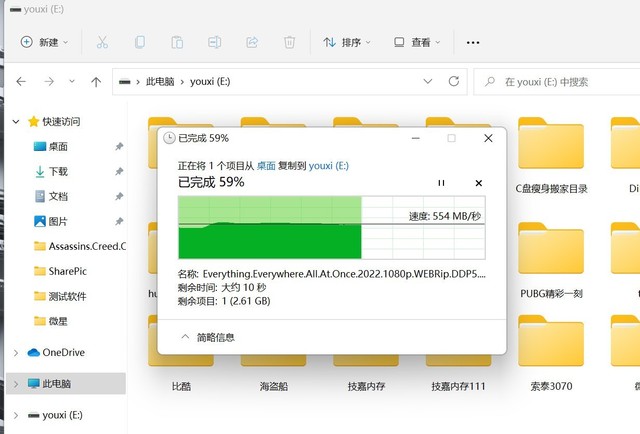The image size is (640, 434).
Task: Refresh the current folder
Action: [x=454, y=81]
